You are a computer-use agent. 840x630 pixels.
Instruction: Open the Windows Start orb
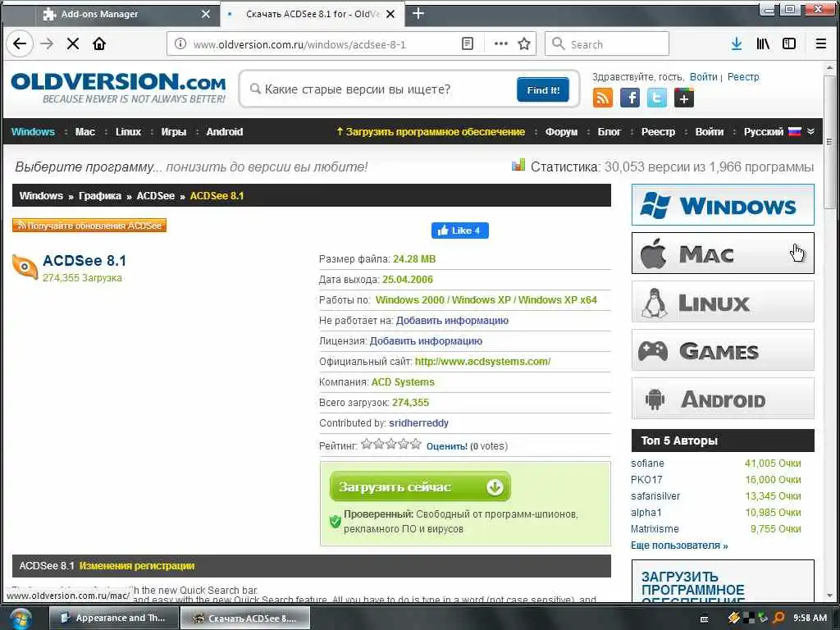pyautogui.click(x=20, y=619)
